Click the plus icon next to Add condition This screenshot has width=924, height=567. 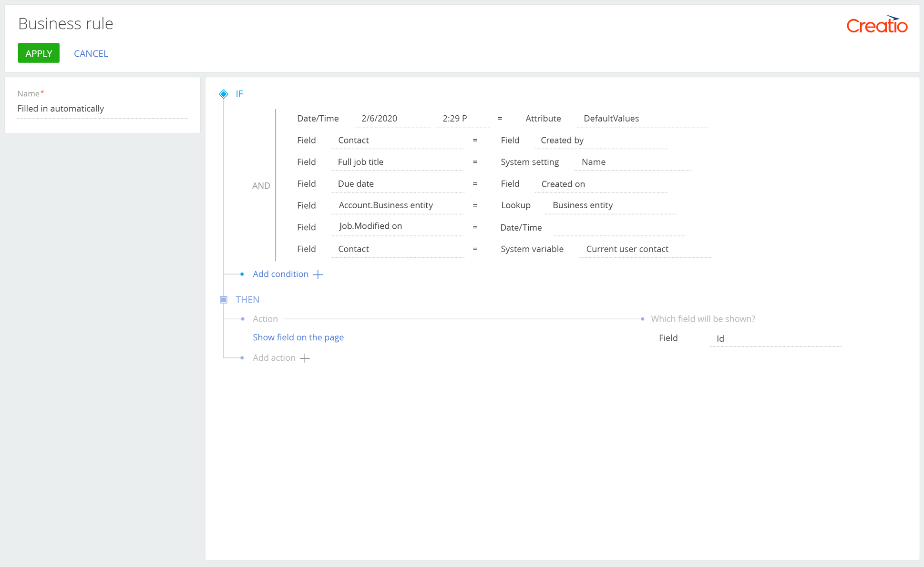pyautogui.click(x=318, y=274)
